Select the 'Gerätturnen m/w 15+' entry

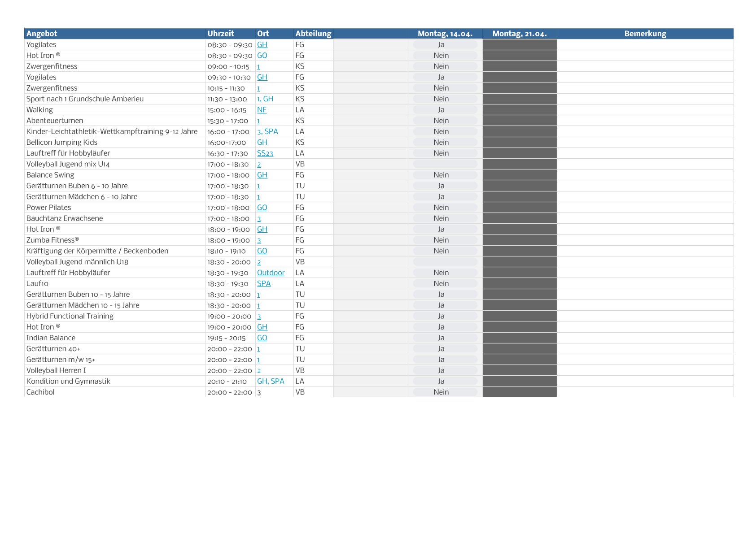point(61,360)
